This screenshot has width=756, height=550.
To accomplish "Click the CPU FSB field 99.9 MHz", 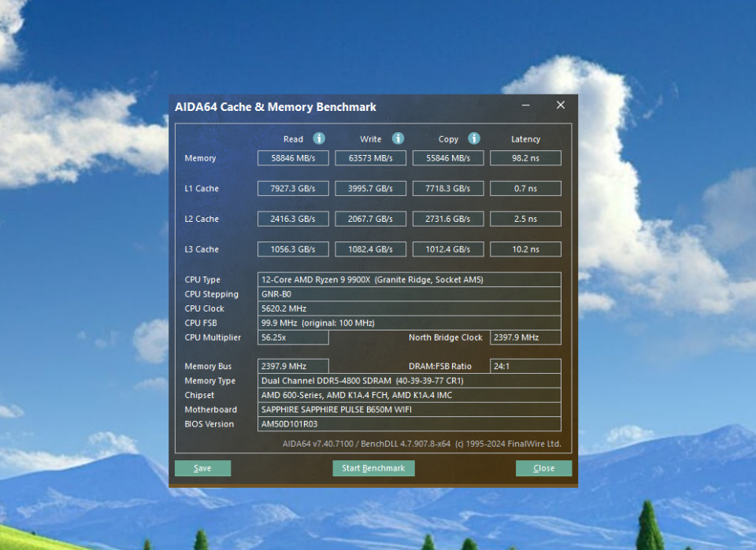I will [x=409, y=323].
